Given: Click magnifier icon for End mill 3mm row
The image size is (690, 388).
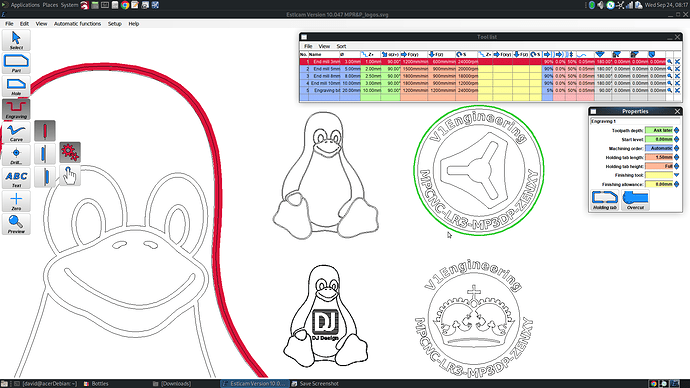Looking at the screenshot, I should [670, 62].
